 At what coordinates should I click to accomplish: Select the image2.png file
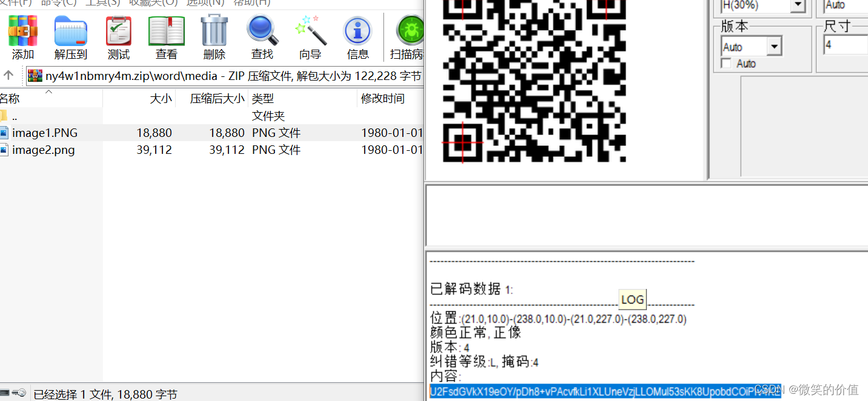click(x=44, y=150)
